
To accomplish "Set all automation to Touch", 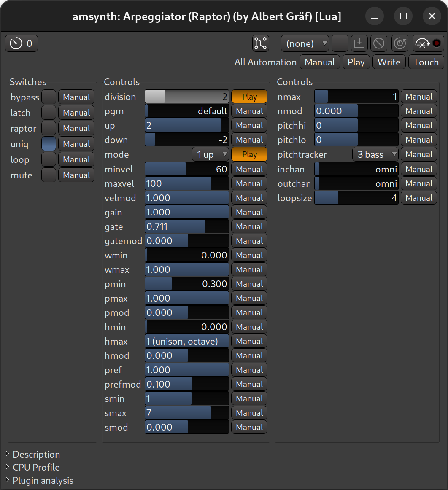I will tap(426, 62).
